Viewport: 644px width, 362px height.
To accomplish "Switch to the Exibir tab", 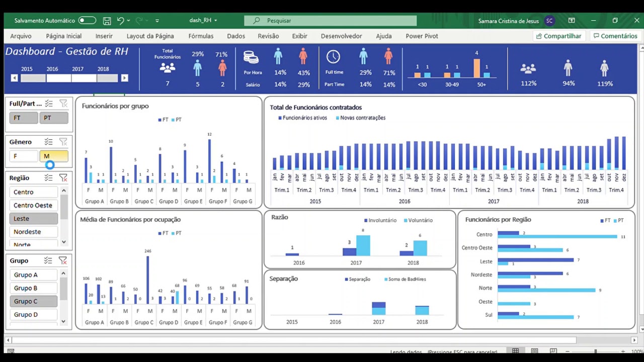I will (x=300, y=36).
